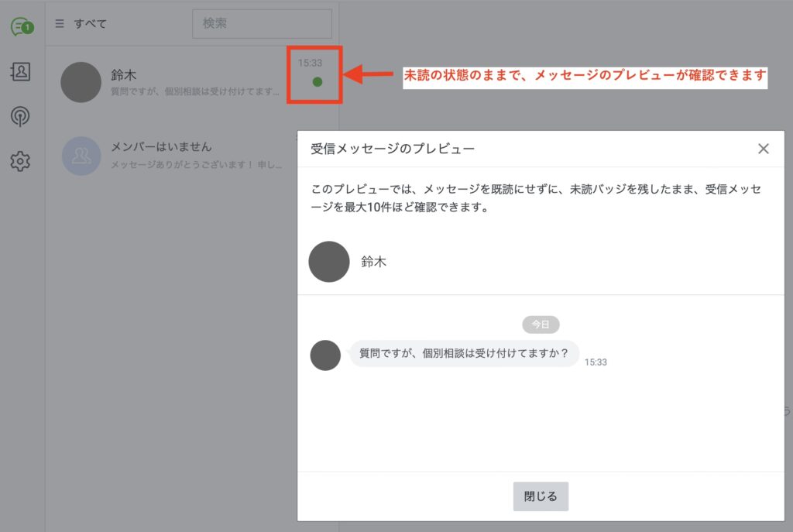Close the preview dialog with X icon
Image resolution: width=793 pixels, height=532 pixels.
[763, 149]
